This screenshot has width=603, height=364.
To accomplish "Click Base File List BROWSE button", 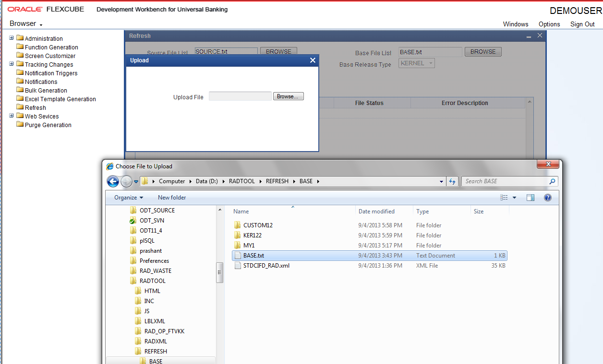I will [483, 52].
